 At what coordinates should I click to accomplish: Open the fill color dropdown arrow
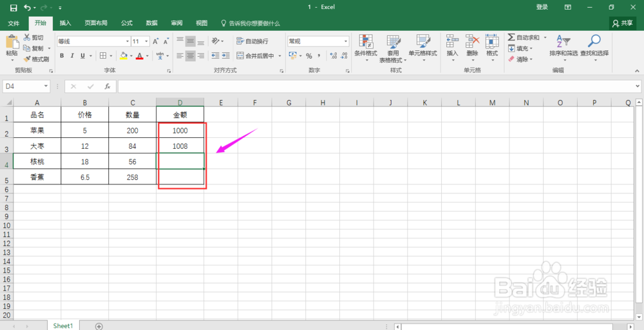pyautogui.click(x=131, y=56)
